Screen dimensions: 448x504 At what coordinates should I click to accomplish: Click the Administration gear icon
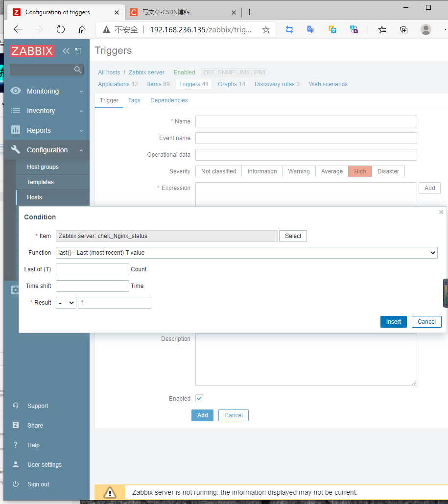point(15,290)
